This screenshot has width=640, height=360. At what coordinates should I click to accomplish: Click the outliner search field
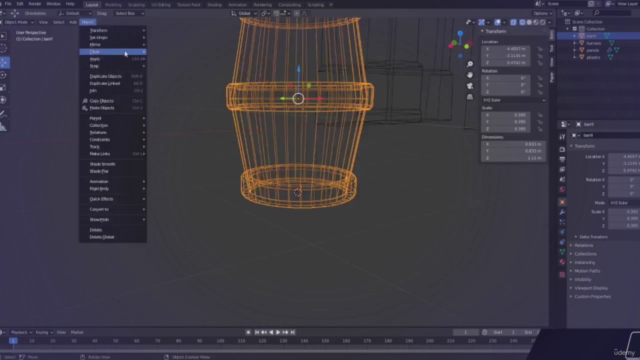coord(611,13)
